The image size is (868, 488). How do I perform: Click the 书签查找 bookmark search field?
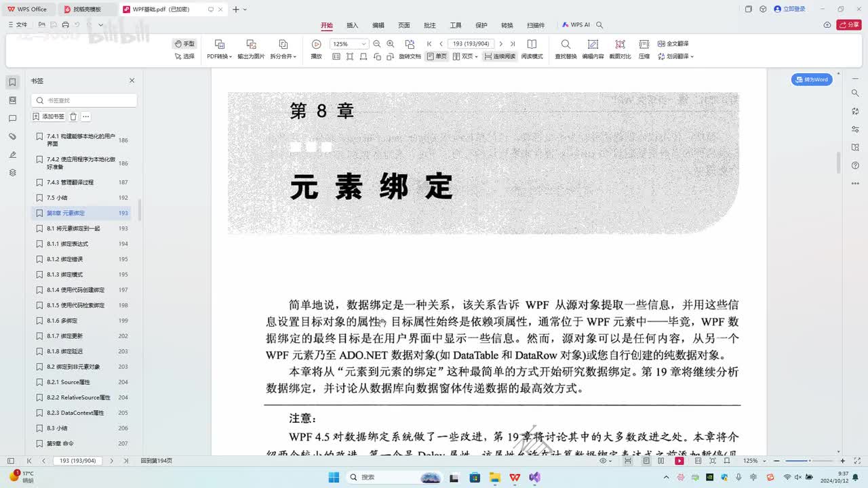84,100
